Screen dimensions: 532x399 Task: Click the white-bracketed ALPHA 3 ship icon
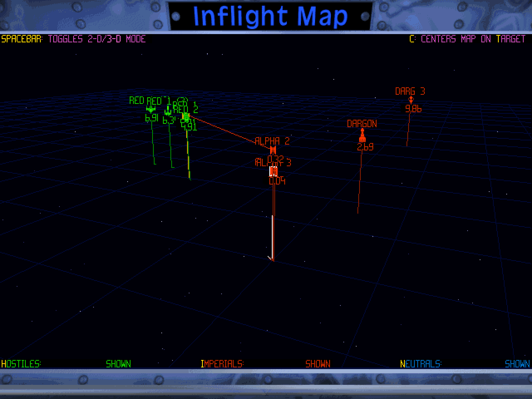tap(273, 171)
